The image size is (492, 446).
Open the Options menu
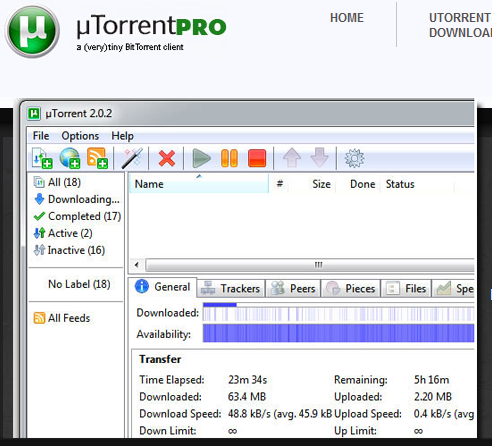(x=80, y=136)
